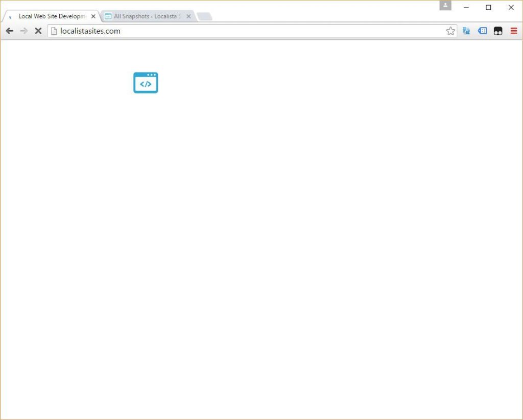Open a new tab

pos(204,17)
